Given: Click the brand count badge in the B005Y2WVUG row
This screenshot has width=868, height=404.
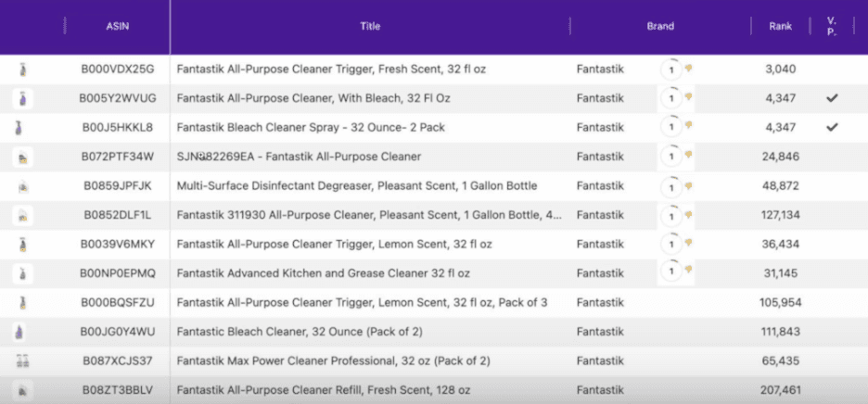Looking at the screenshot, I should [x=670, y=98].
